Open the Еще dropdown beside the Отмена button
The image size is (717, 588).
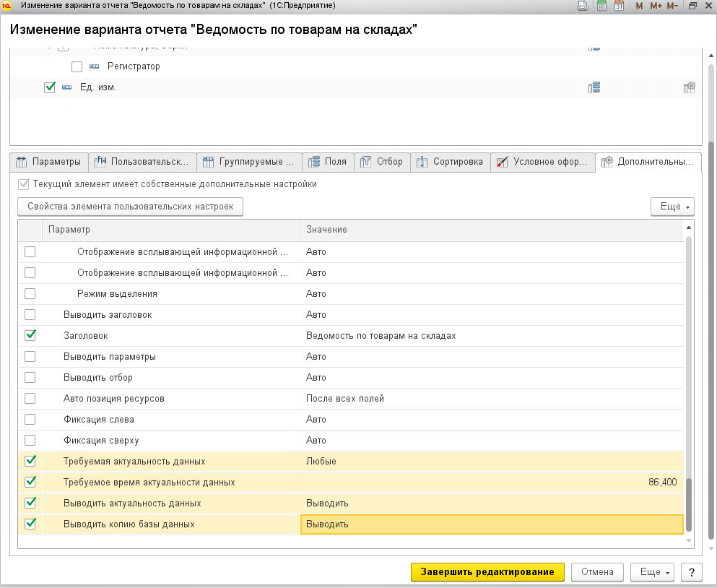(x=651, y=572)
